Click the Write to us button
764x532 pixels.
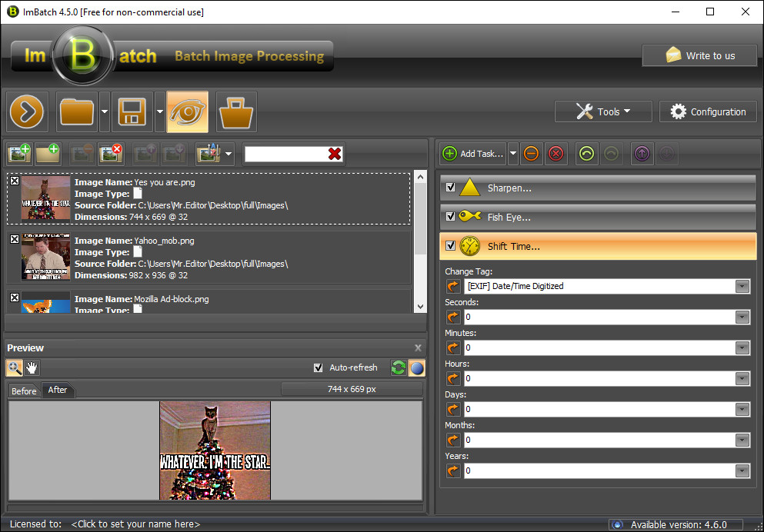pos(699,55)
